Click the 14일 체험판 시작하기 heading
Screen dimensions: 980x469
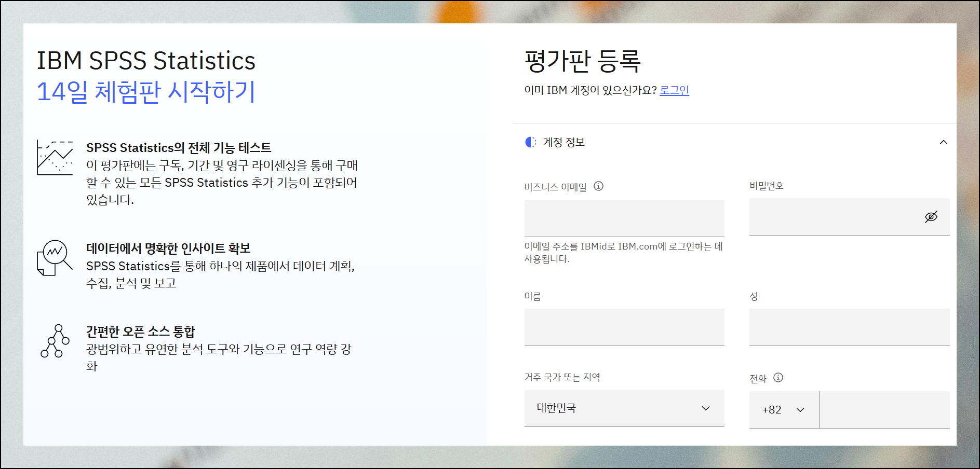(x=146, y=92)
